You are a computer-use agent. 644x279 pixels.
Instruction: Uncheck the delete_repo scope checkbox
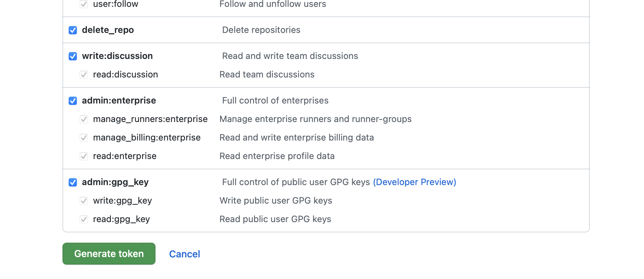73,30
